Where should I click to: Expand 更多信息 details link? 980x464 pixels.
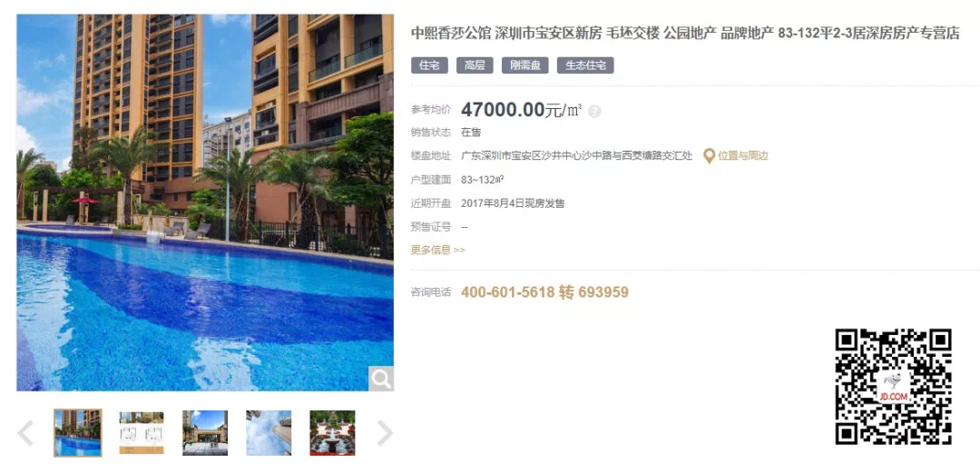[x=437, y=250]
